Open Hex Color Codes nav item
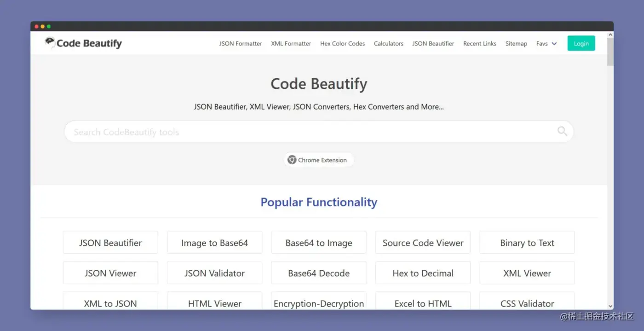Screen dimensions: 644x331 (x=342, y=44)
